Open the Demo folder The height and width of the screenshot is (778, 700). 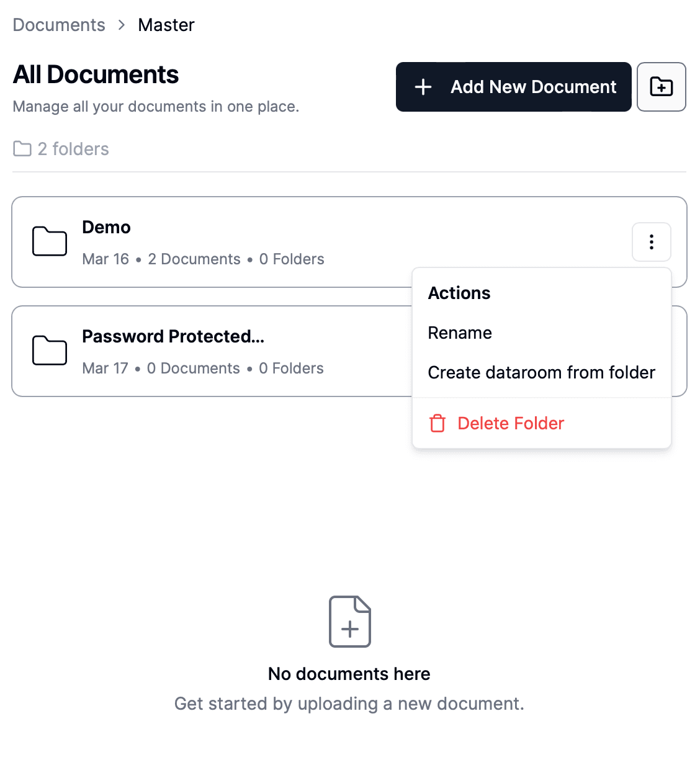pyautogui.click(x=106, y=227)
